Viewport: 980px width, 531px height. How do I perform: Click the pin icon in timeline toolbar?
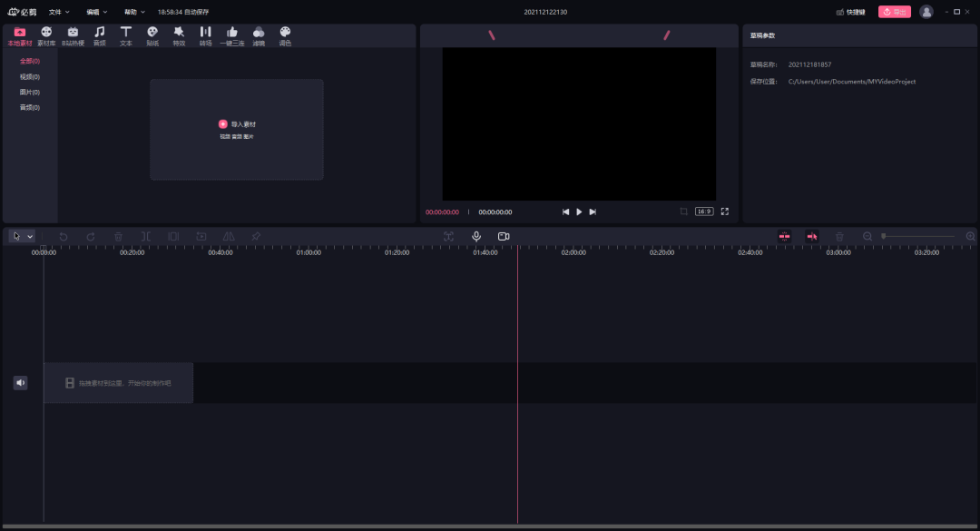pos(256,236)
